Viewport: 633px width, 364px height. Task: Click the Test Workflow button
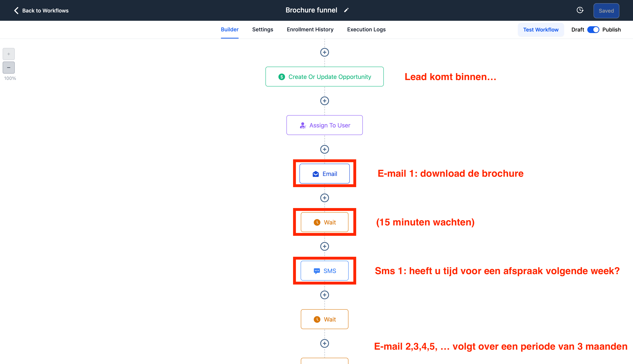[x=541, y=30]
